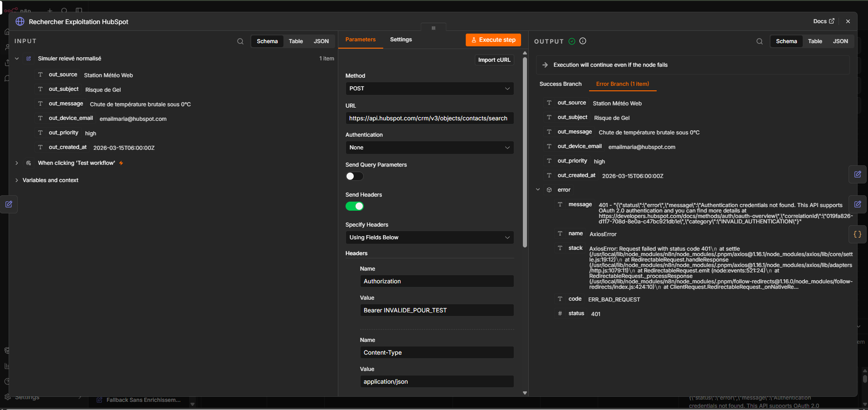
Task: Click the upper edit icon on right edge
Action: point(858,174)
